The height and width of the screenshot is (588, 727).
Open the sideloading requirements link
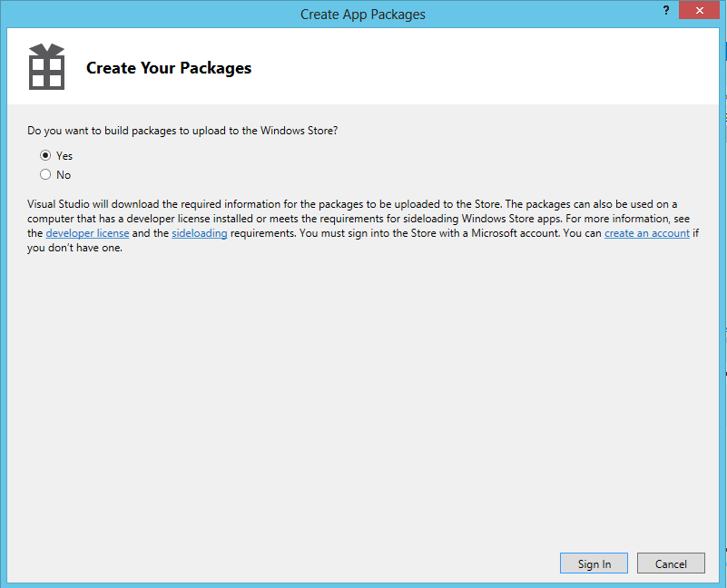click(200, 233)
